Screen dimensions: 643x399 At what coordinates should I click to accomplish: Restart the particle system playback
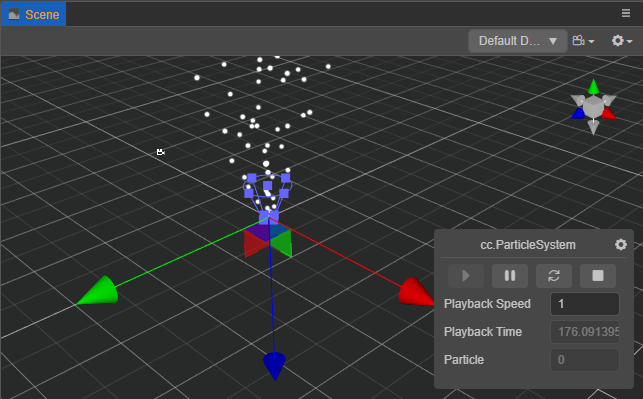tap(554, 276)
